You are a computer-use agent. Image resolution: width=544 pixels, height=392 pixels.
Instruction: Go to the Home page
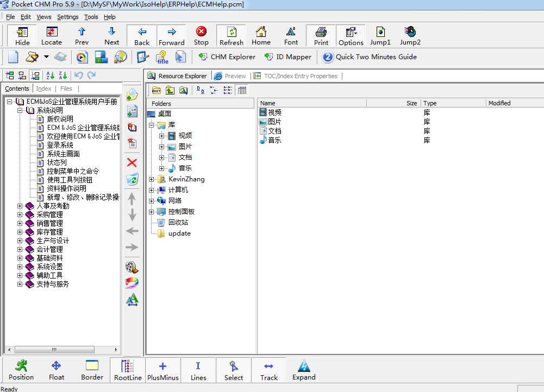point(261,36)
